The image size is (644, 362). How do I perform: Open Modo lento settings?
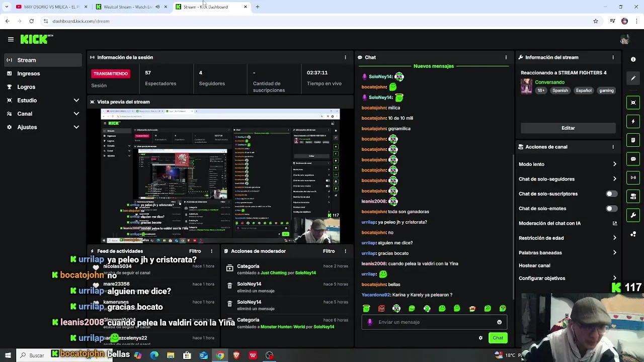tap(568, 164)
